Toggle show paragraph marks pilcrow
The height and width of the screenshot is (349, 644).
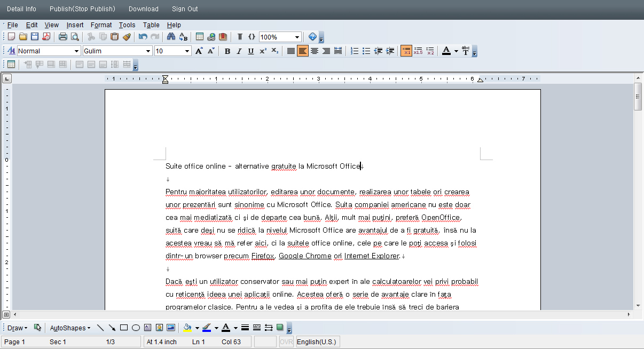[240, 37]
